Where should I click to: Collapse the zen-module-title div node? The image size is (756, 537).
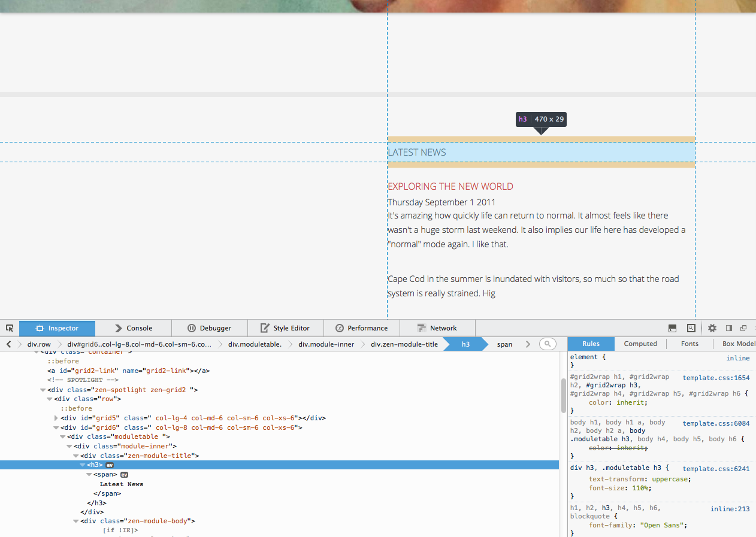[76, 456]
